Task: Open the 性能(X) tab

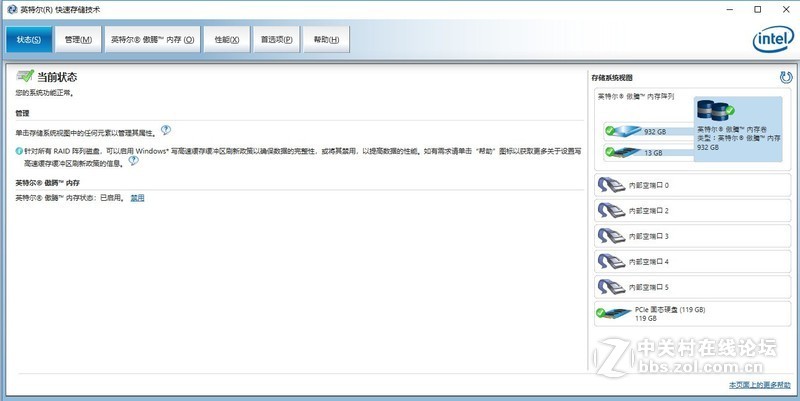Action: point(227,39)
